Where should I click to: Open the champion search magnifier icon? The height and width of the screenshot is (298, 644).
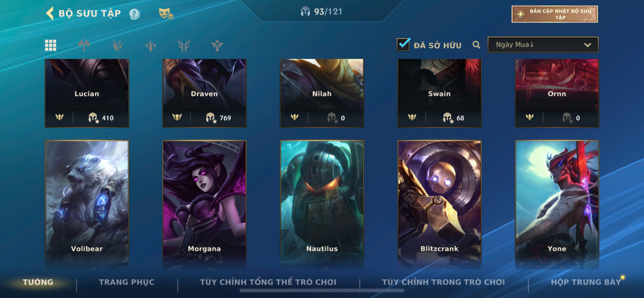point(476,45)
